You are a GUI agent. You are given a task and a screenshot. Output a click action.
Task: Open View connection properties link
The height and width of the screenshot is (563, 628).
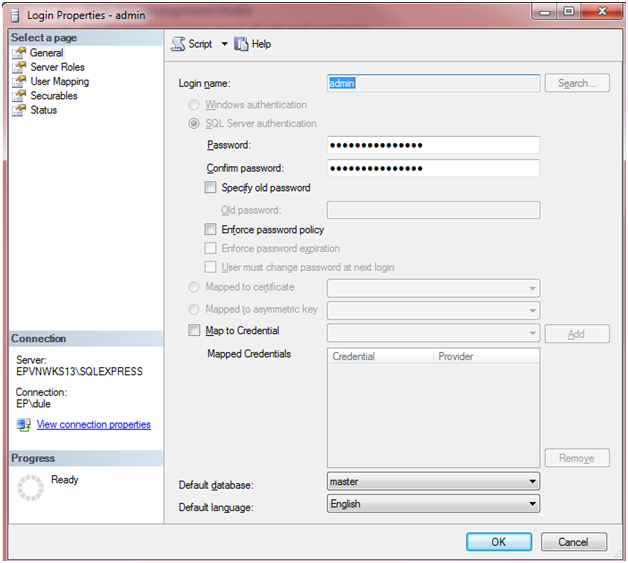coord(93,425)
